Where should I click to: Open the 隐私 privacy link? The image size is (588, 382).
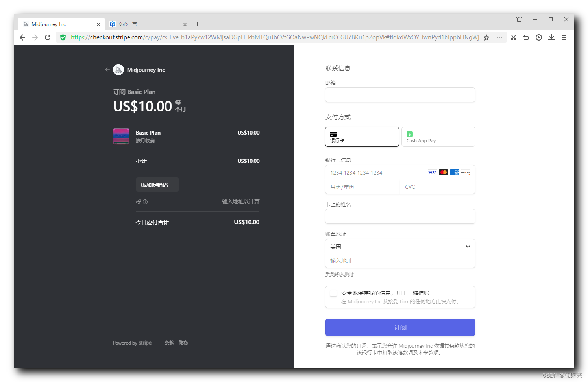183,343
